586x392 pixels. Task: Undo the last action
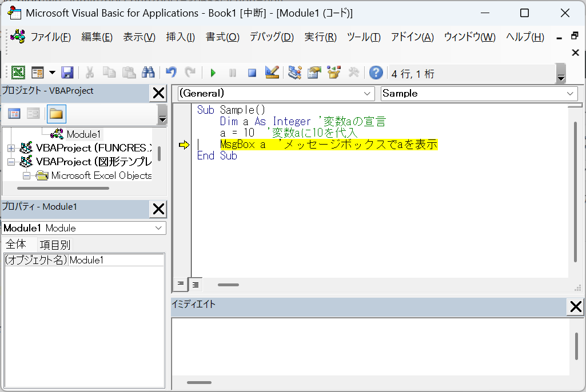pyautogui.click(x=171, y=73)
